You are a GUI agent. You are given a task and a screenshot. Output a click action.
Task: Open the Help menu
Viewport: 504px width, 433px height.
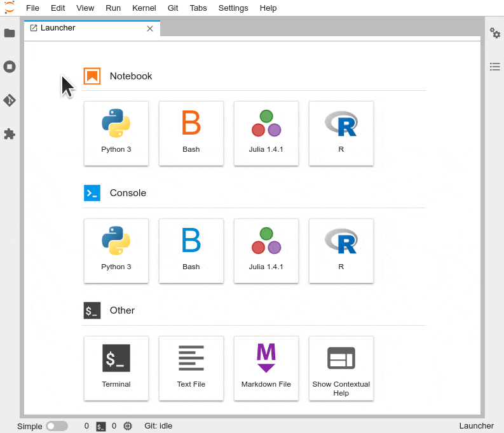(268, 8)
